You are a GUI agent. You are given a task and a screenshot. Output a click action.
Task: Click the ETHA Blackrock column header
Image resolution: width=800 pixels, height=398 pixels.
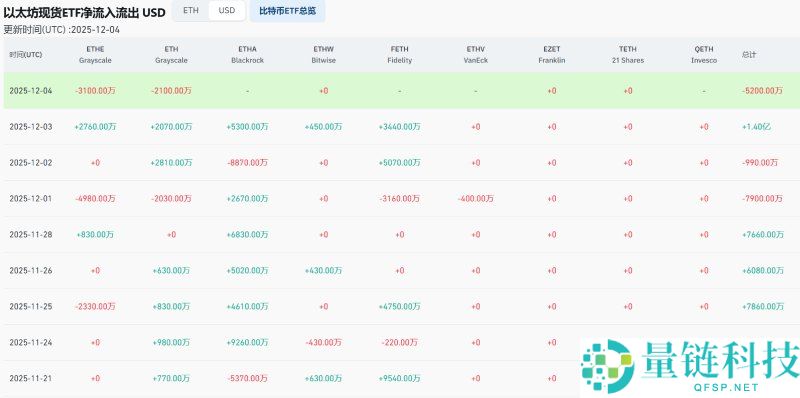(x=247, y=55)
